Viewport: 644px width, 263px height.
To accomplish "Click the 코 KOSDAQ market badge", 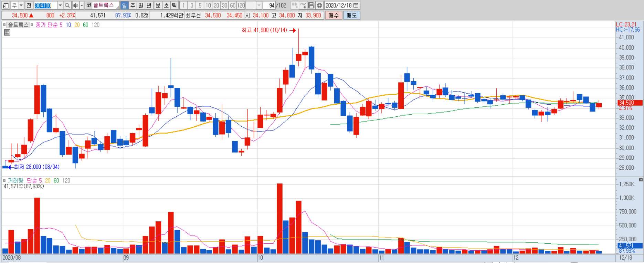I will pyautogui.click(x=89, y=6).
